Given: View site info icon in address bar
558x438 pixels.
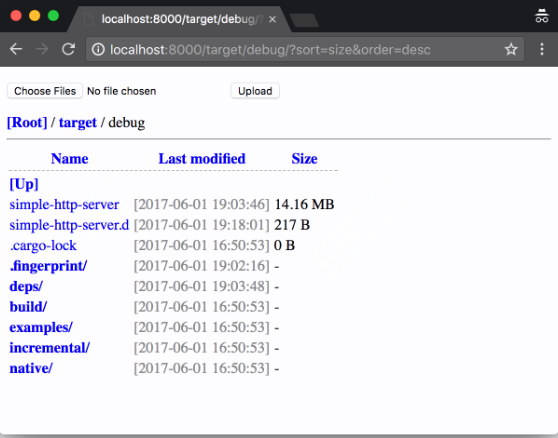Looking at the screenshot, I should [x=98, y=49].
